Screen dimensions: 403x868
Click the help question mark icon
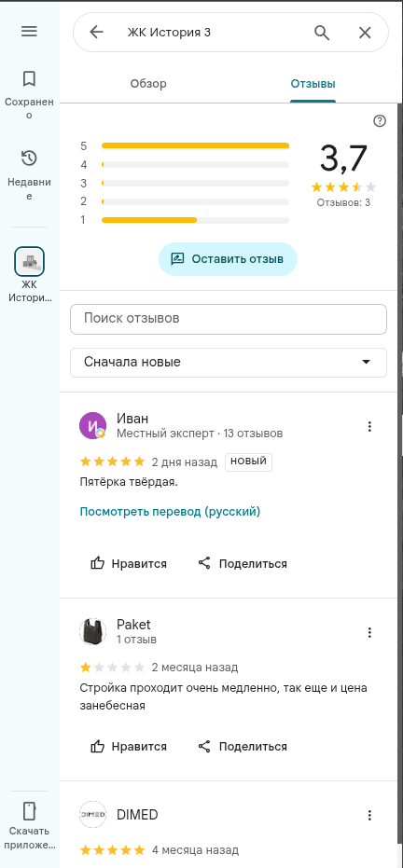click(x=380, y=121)
